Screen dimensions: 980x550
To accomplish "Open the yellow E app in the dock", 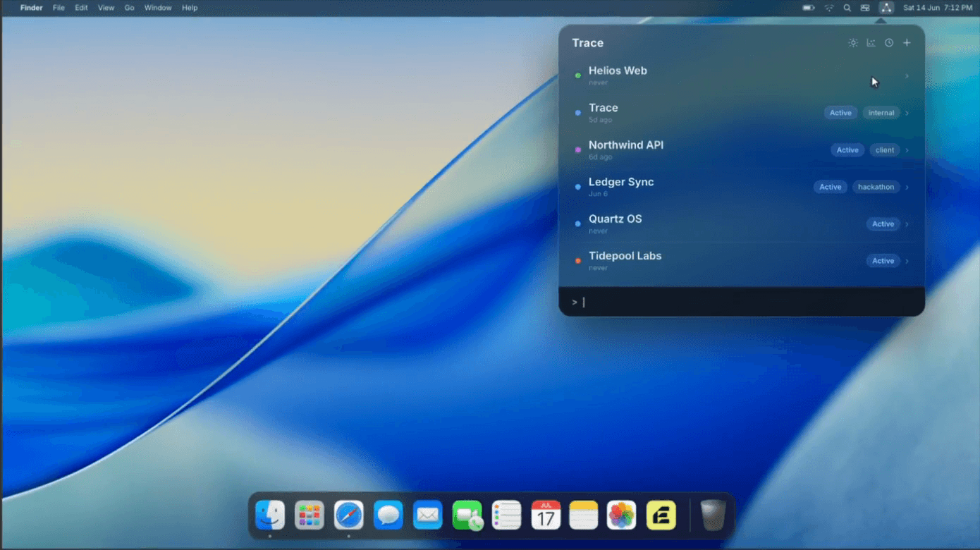I will [x=661, y=515].
